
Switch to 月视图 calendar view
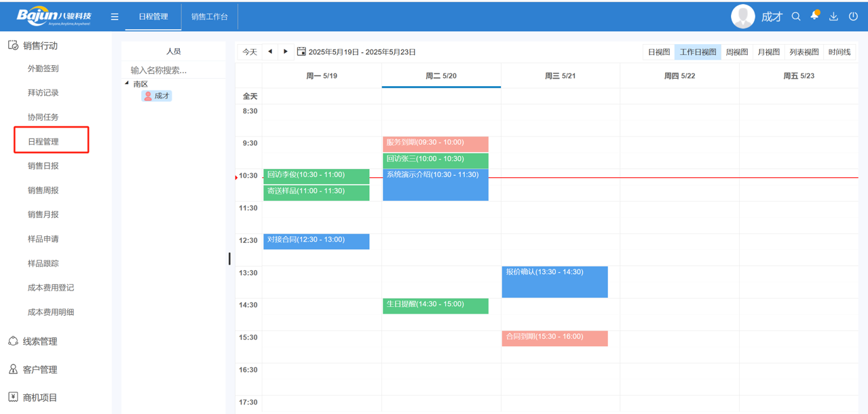[770, 51]
